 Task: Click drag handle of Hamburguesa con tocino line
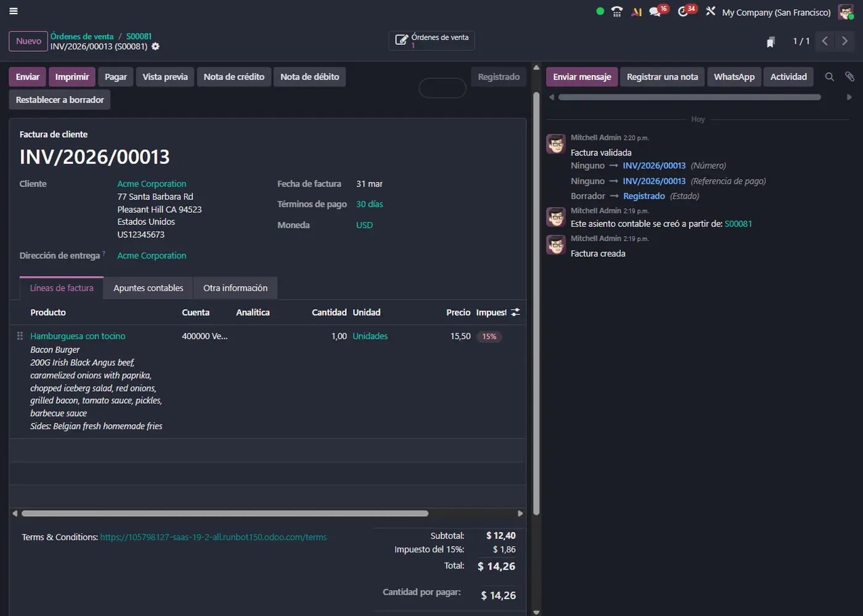[x=20, y=336]
